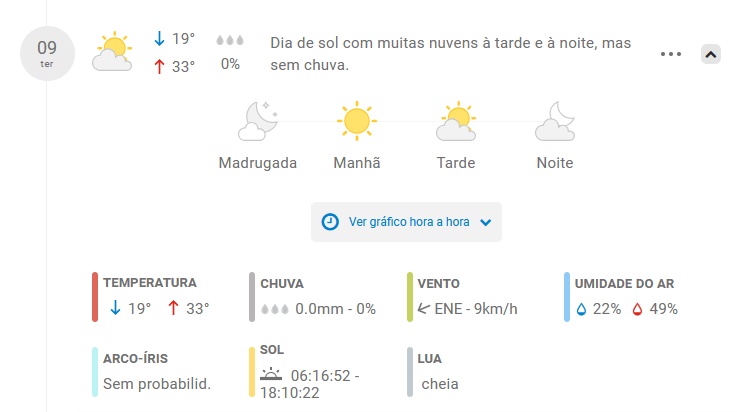The width and height of the screenshot is (737, 412).
Task: Select the Manhã sun icon
Action: coord(357,121)
